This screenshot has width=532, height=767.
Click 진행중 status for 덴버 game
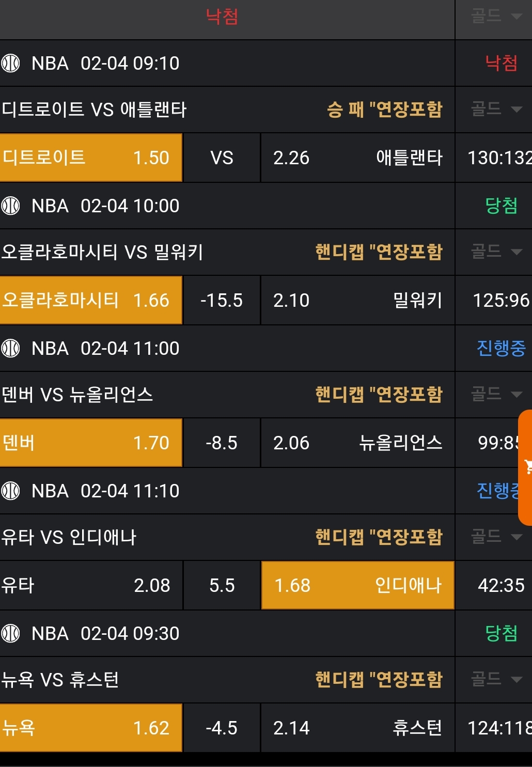tap(500, 348)
